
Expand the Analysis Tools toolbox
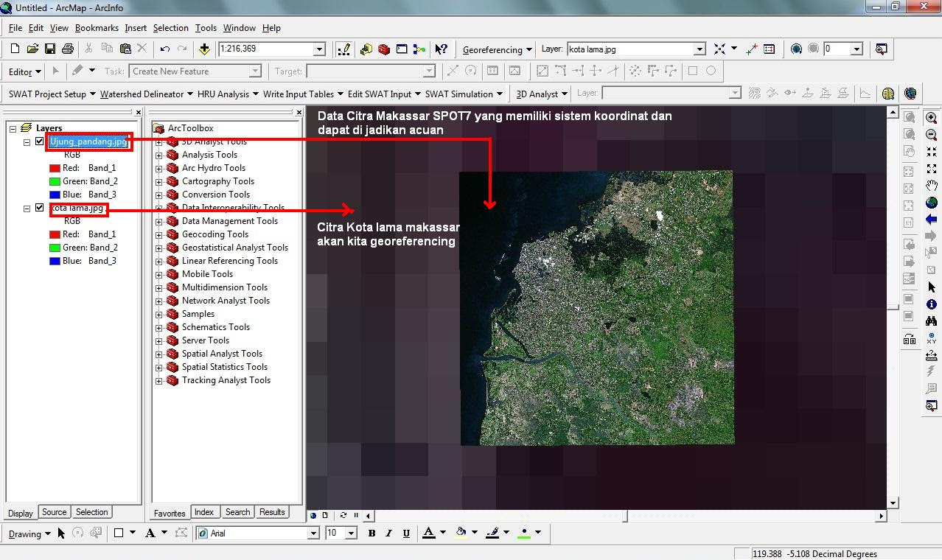(158, 155)
